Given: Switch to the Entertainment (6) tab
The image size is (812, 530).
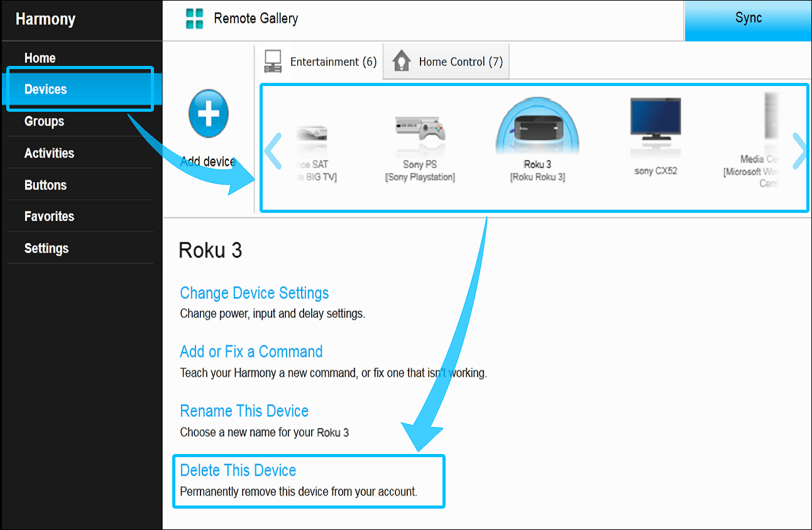Looking at the screenshot, I should (x=319, y=62).
